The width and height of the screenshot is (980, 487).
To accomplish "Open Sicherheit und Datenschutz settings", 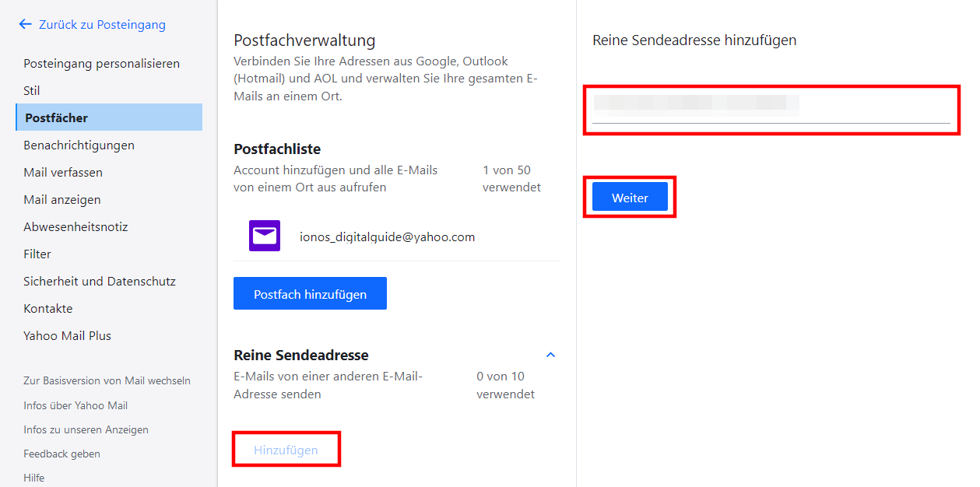I will click(x=100, y=282).
